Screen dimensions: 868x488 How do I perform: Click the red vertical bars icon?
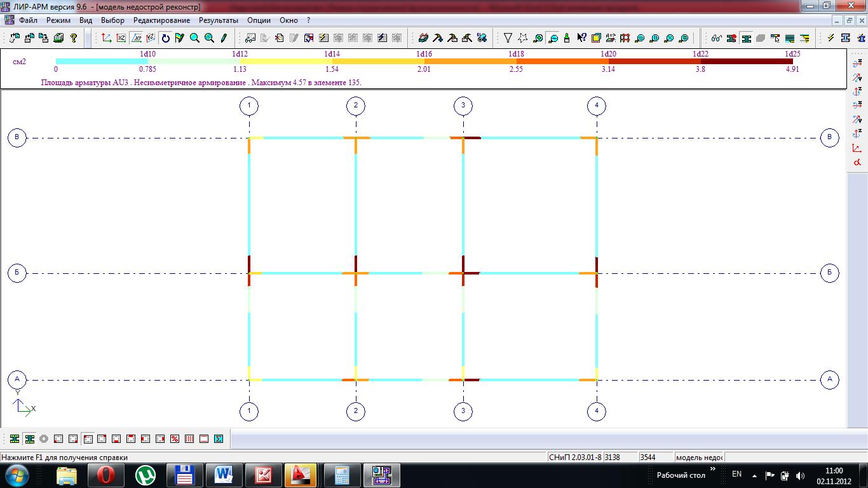click(189, 438)
